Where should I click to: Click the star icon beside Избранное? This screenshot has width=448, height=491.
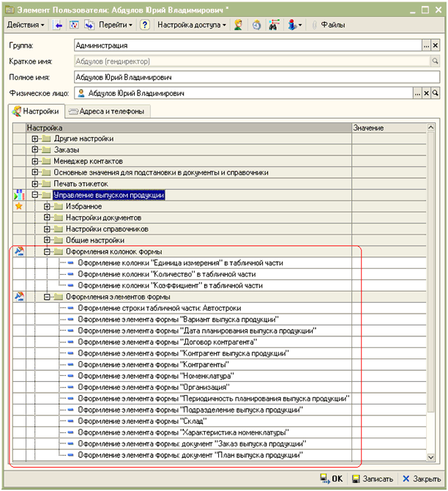click(19, 207)
